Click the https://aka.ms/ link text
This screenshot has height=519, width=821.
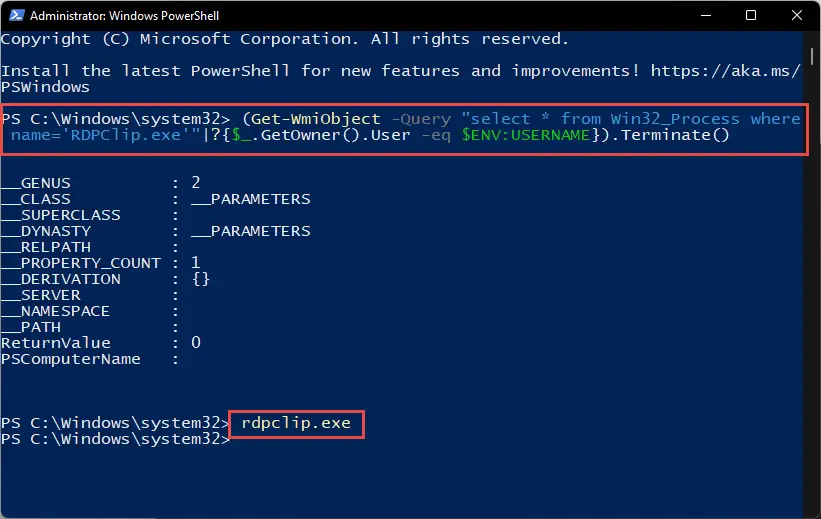pyautogui.click(x=726, y=71)
